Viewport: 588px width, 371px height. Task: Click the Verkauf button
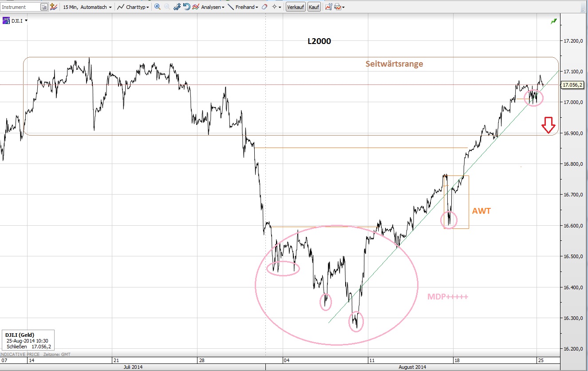296,7
